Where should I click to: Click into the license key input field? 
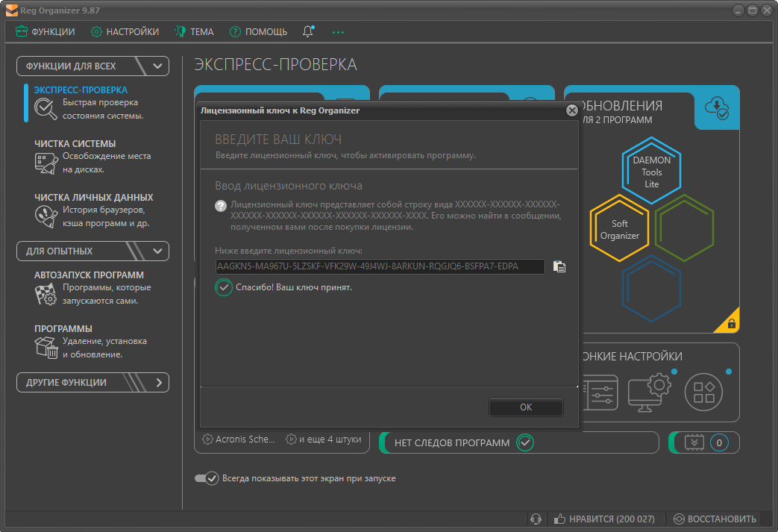pyautogui.click(x=380, y=266)
